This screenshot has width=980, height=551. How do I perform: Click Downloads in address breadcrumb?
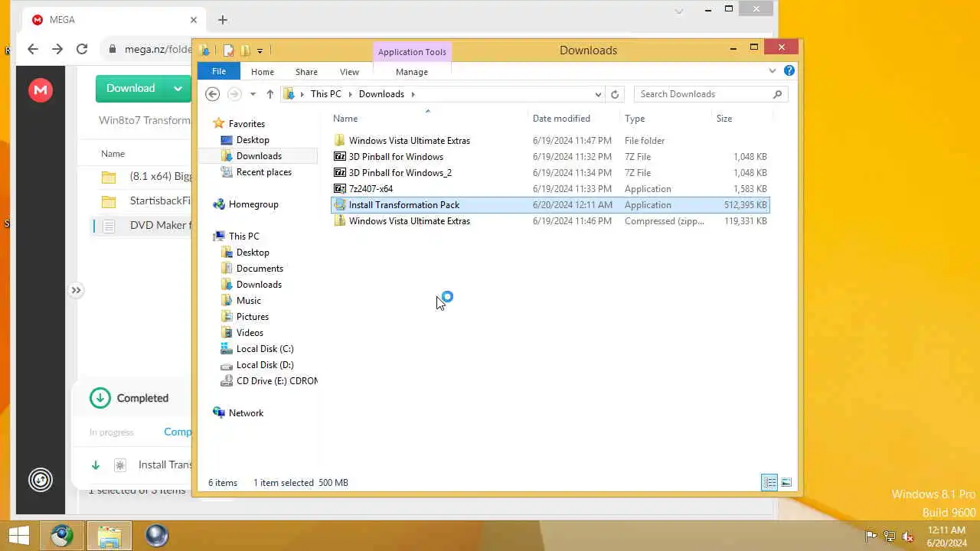[381, 94]
